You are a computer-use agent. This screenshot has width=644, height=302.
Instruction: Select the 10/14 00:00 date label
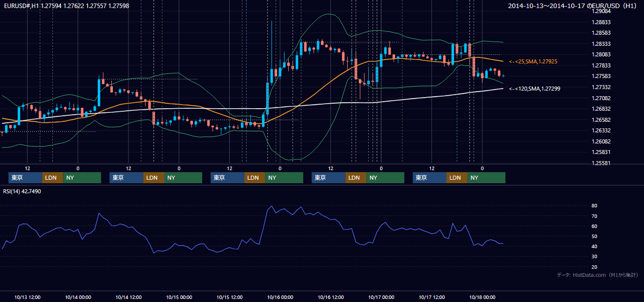78,297
